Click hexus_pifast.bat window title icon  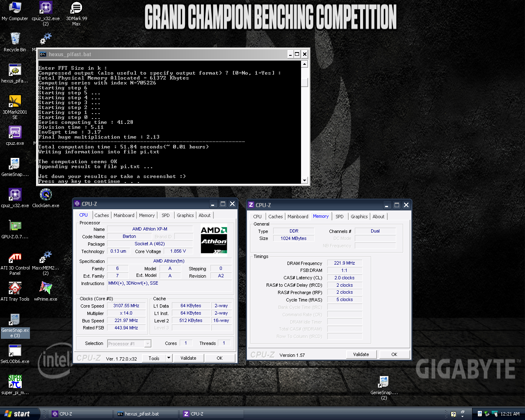[x=43, y=54]
